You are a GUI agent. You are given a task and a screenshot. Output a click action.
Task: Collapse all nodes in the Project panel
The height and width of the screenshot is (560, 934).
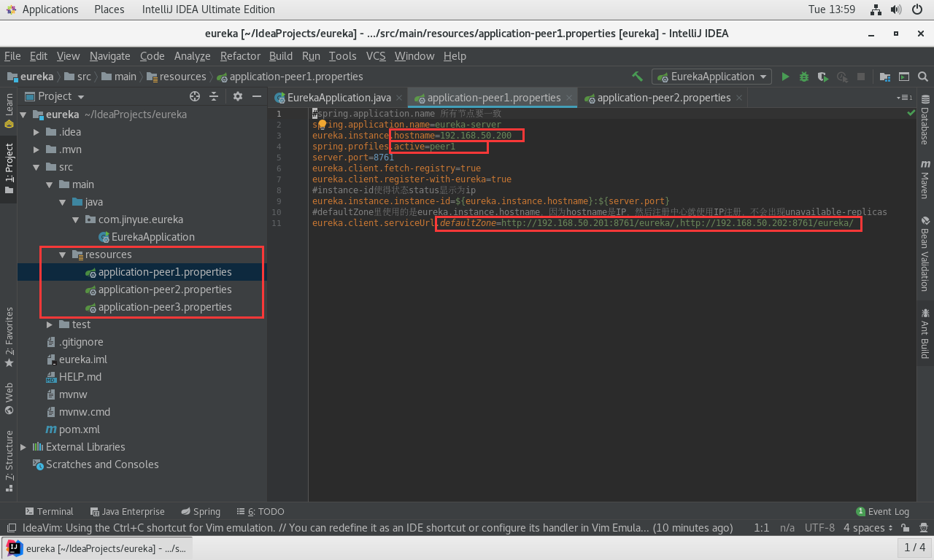[x=214, y=96]
